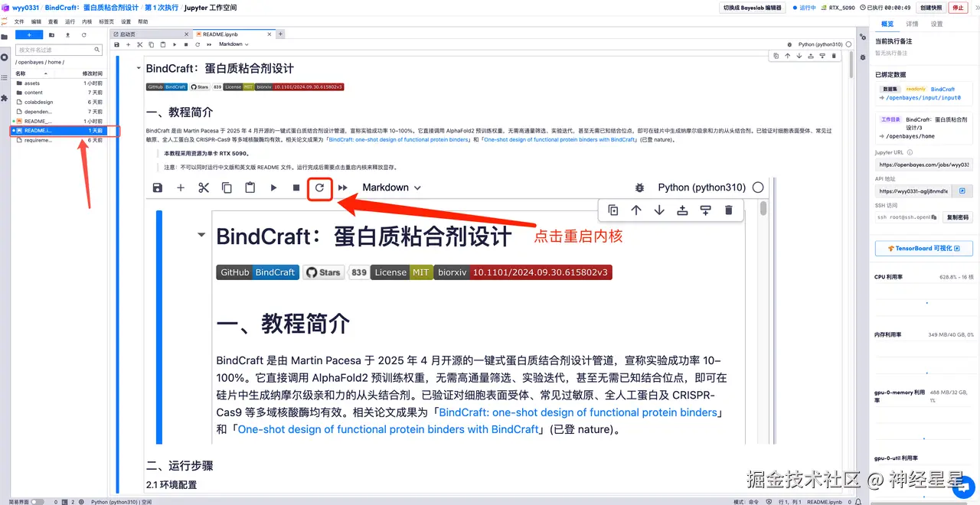The image size is (980, 505).
Task: Copy the selected cell from the top notebook toolbar
Action: 151,44
